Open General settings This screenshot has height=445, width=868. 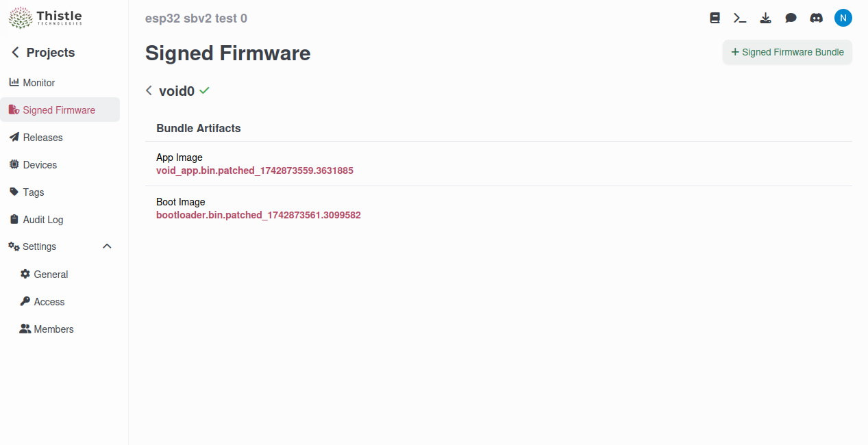click(51, 274)
